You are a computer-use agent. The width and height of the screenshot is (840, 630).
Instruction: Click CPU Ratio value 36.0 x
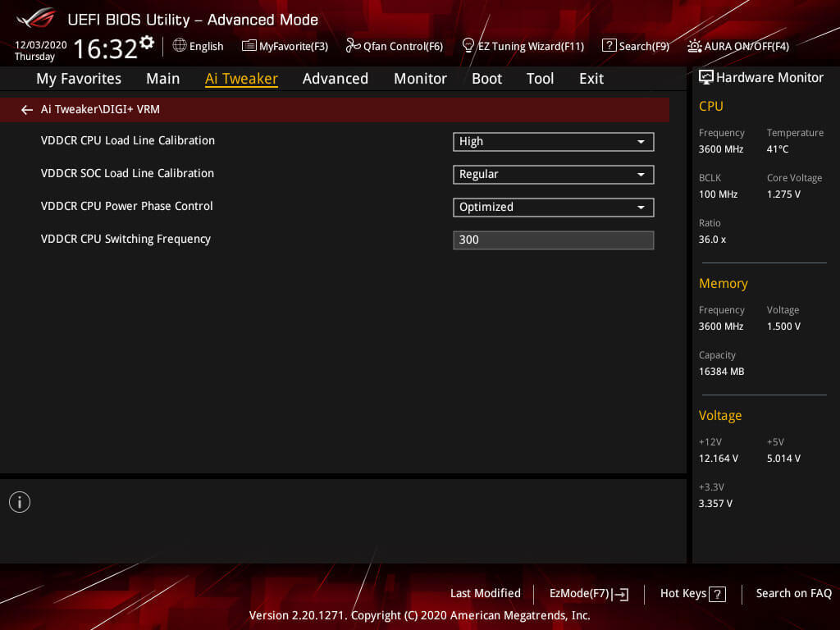713,240
